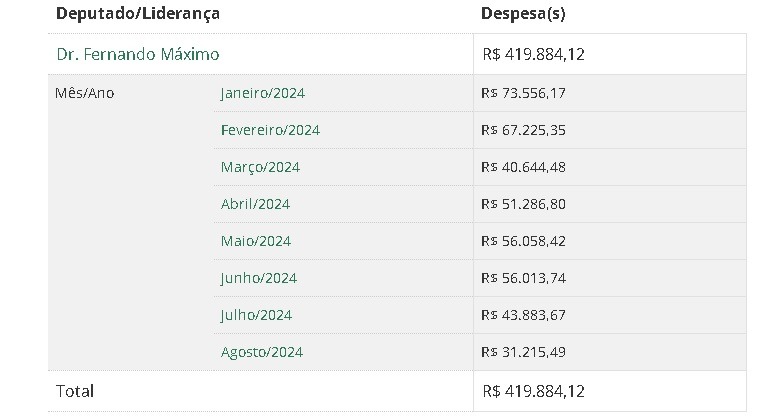Image resolution: width=758 pixels, height=417 pixels.
Task: Click the Despesa(s) column header
Action: click(x=524, y=14)
